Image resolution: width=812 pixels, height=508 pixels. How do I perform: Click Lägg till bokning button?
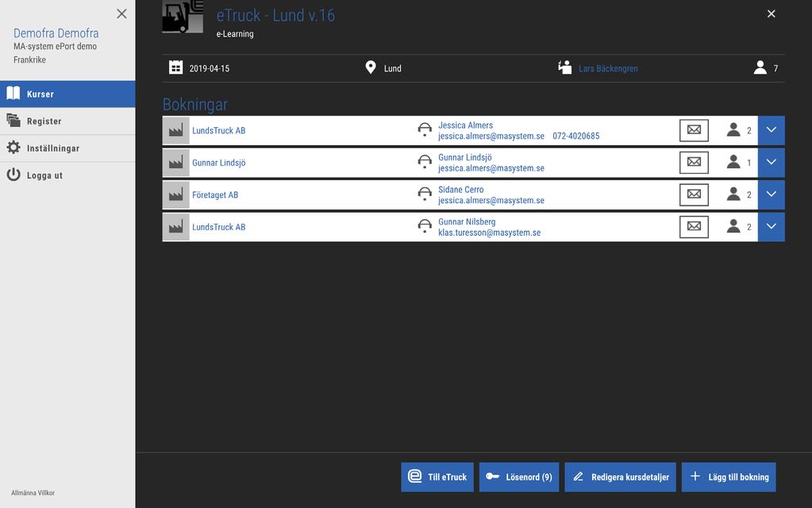[x=729, y=477]
